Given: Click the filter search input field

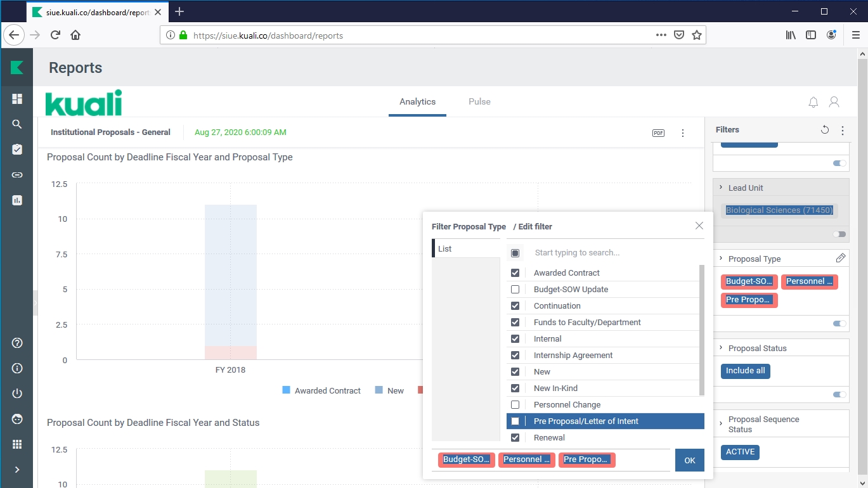Looking at the screenshot, I should click(609, 253).
